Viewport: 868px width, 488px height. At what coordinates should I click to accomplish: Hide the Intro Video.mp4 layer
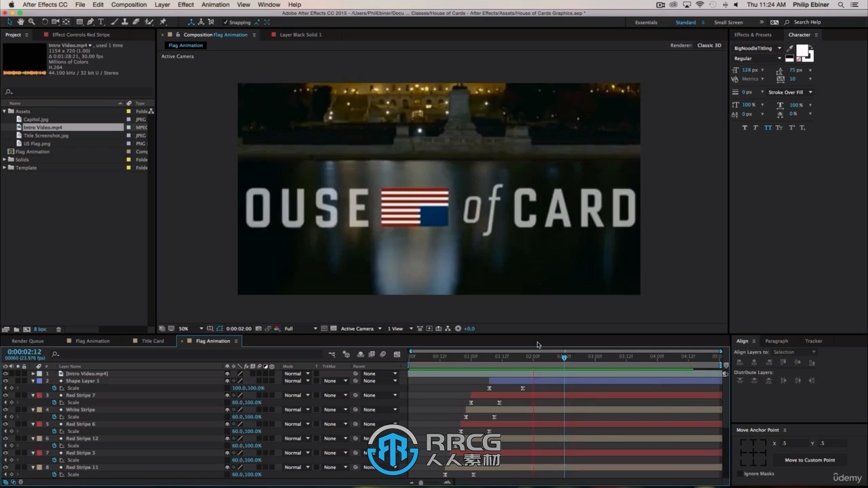point(5,373)
